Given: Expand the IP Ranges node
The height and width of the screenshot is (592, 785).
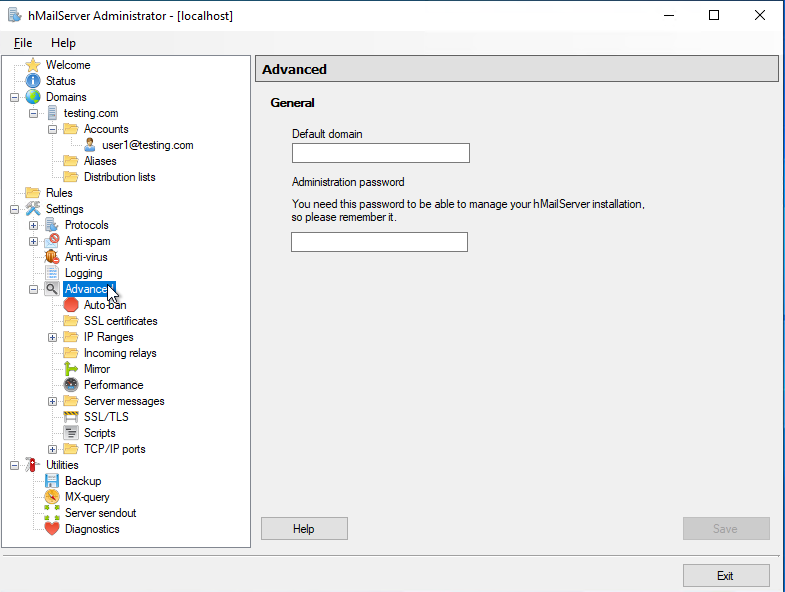Looking at the screenshot, I should click(52, 337).
